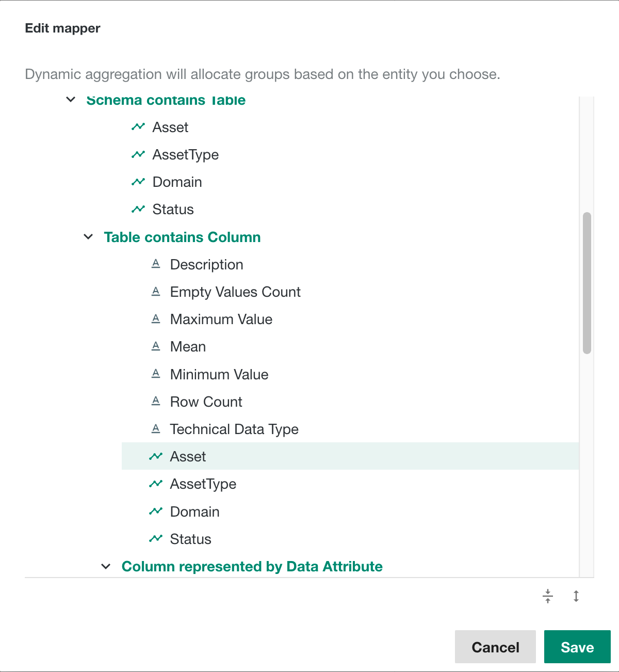Image resolution: width=619 pixels, height=672 pixels.
Task: Collapse Column represented by Data Attribute group
Action: click(x=106, y=566)
